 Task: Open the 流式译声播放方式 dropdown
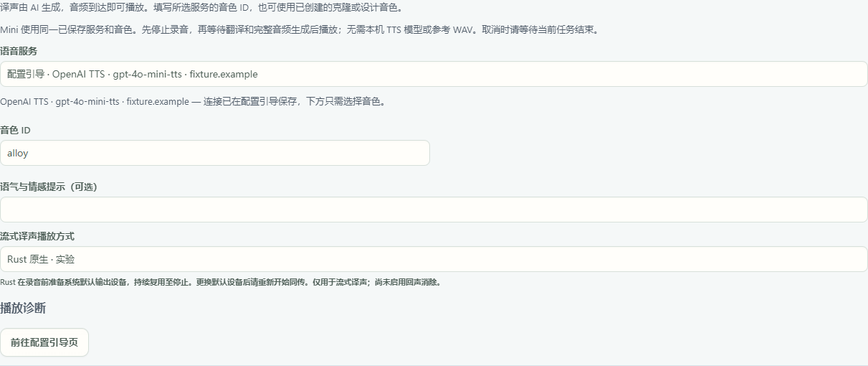coord(434,259)
